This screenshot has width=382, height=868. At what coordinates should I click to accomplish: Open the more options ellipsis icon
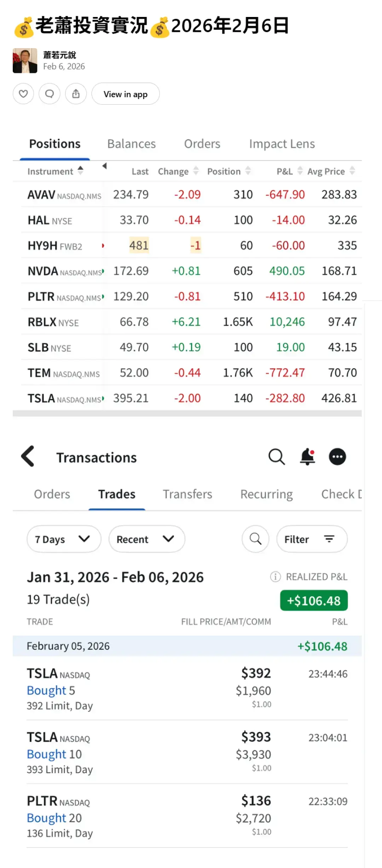337,457
